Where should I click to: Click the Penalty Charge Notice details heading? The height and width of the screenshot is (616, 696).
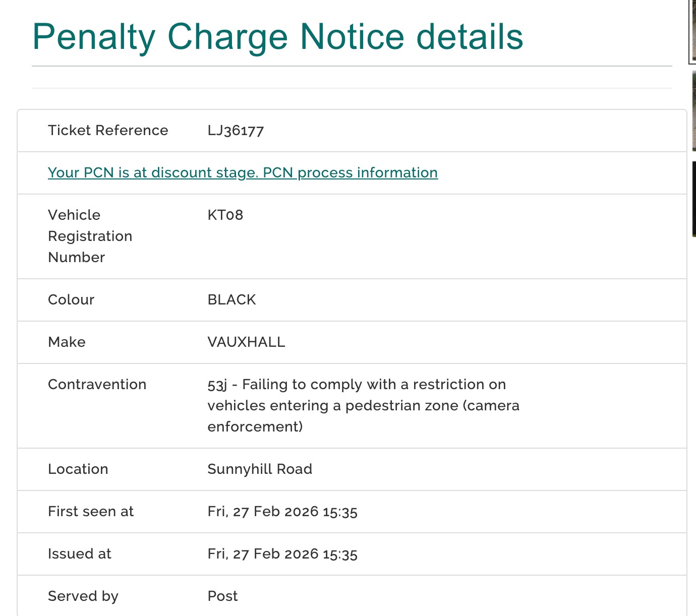pyautogui.click(x=277, y=37)
